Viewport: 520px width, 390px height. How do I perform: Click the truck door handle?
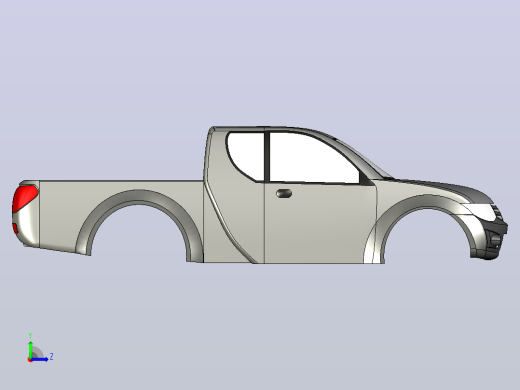pyautogui.click(x=284, y=193)
